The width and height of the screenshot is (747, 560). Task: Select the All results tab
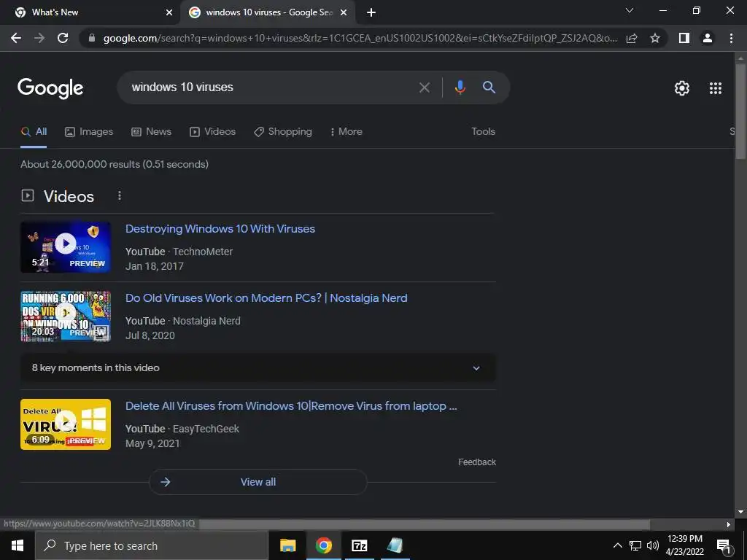pyautogui.click(x=34, y=132)
